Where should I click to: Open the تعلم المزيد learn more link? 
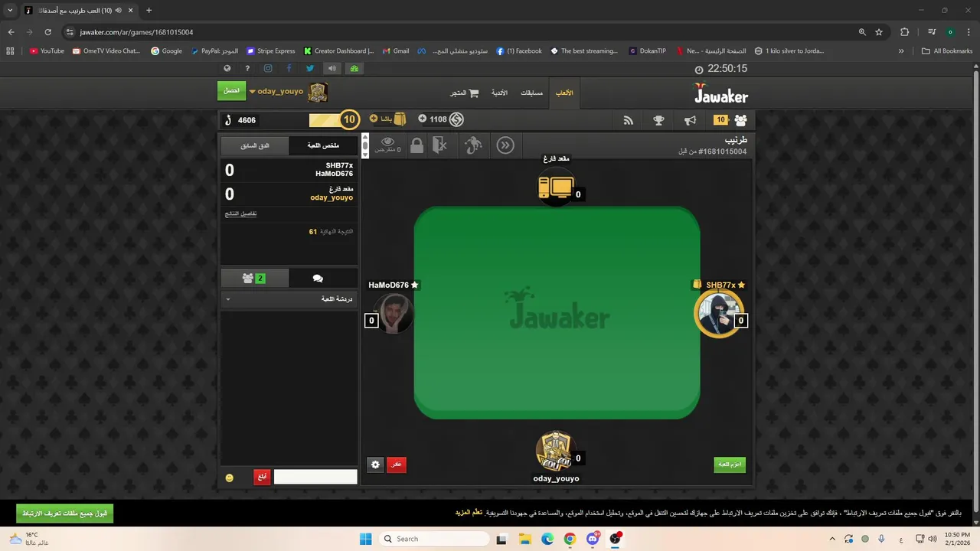point(469,512)
